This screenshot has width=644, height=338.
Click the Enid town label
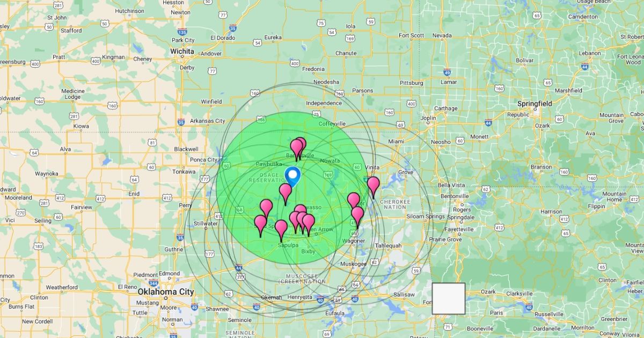[x=134, y=194]
